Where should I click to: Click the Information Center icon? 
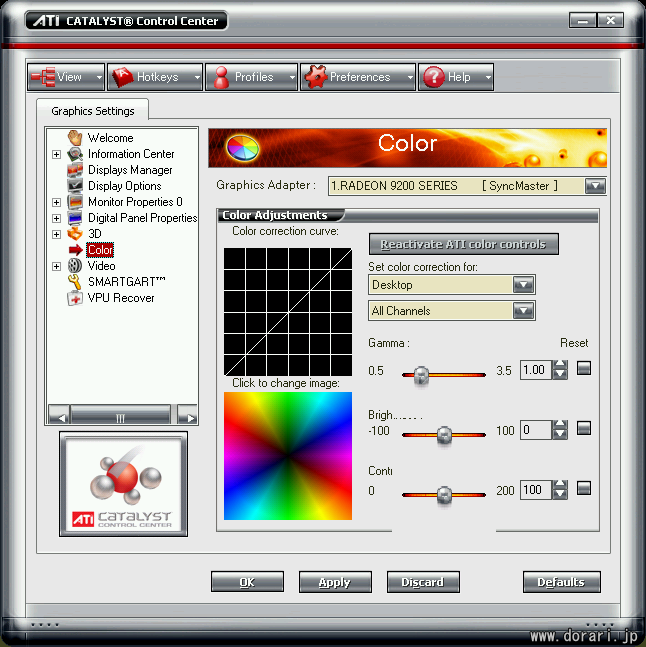point(75,154)
